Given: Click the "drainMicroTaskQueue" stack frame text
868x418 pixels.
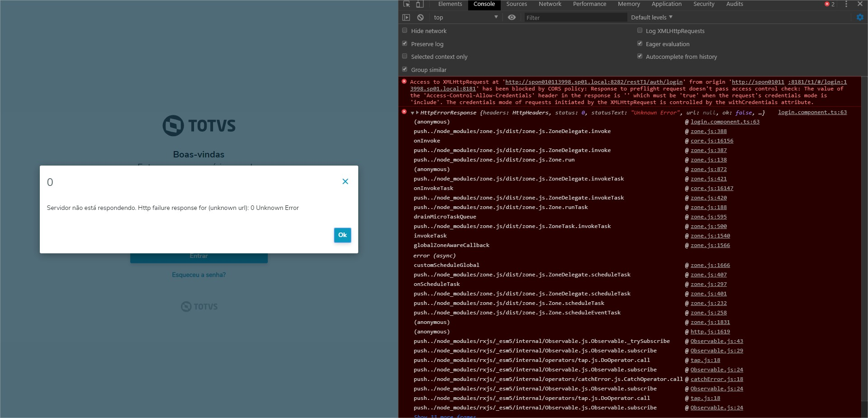Looking at the screenshot, I should pos(445,217).
